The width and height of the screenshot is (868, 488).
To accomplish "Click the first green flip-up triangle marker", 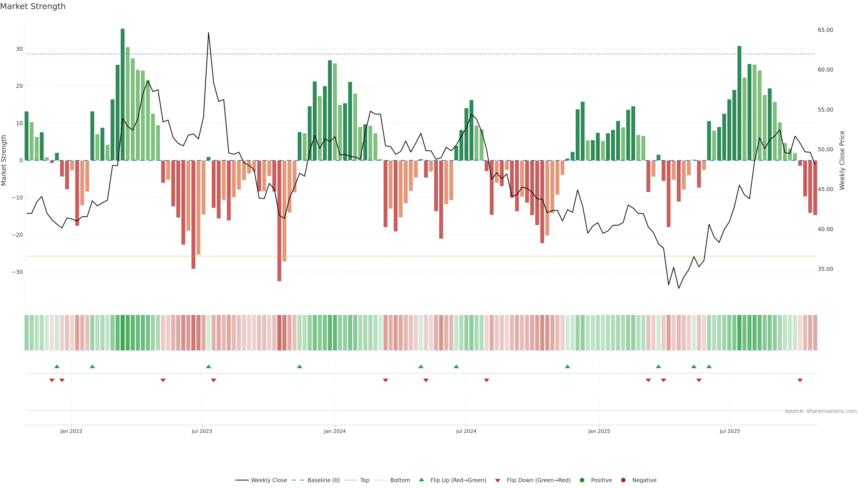I will [x=57, y=366].
